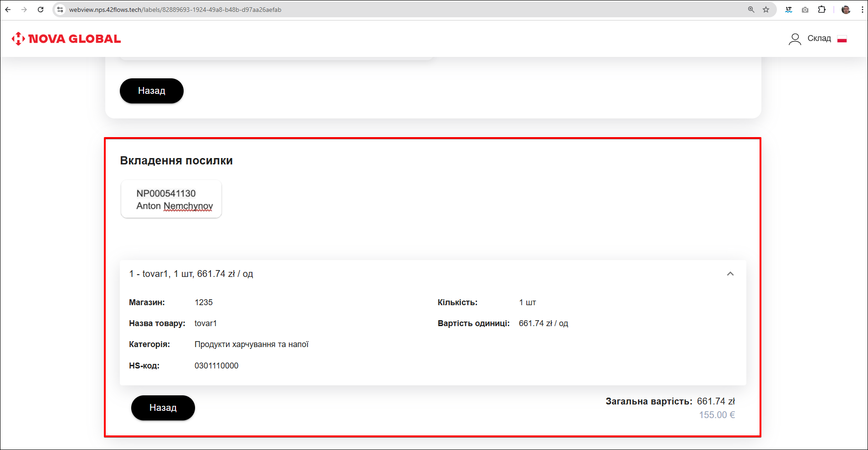This screenshot has width=868, height=450.
Task: Click the Nova Global logo
Action: point(66,39)
